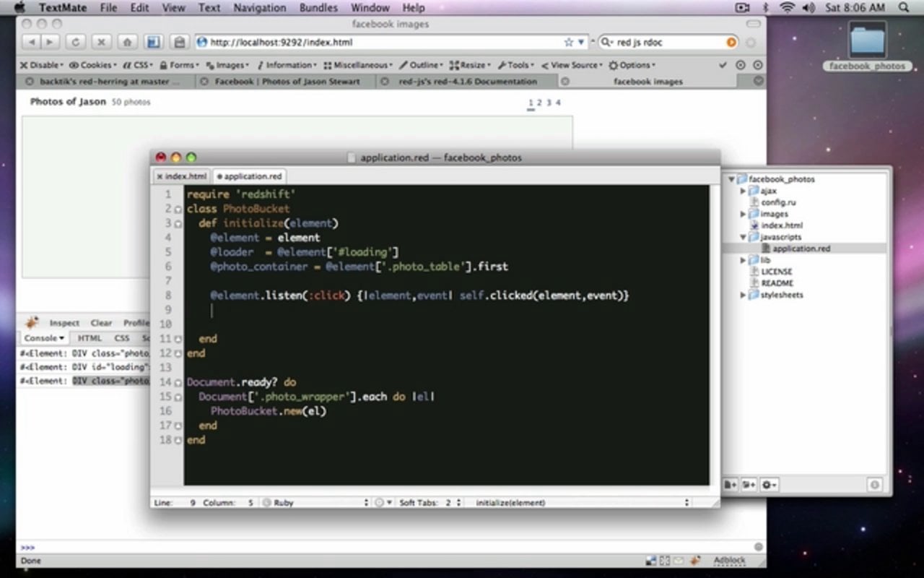Open the Navigation menu
The width and height of the screenshot is (924, 578).
[260, 8]
